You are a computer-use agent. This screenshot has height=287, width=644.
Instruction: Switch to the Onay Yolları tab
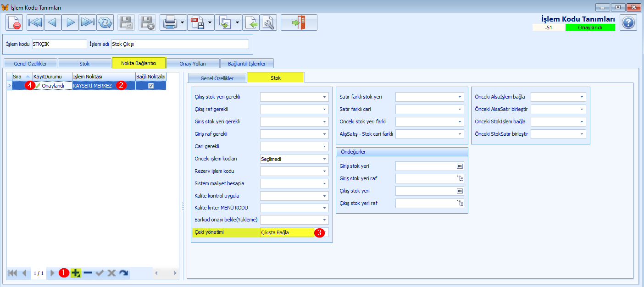[193, 63]
